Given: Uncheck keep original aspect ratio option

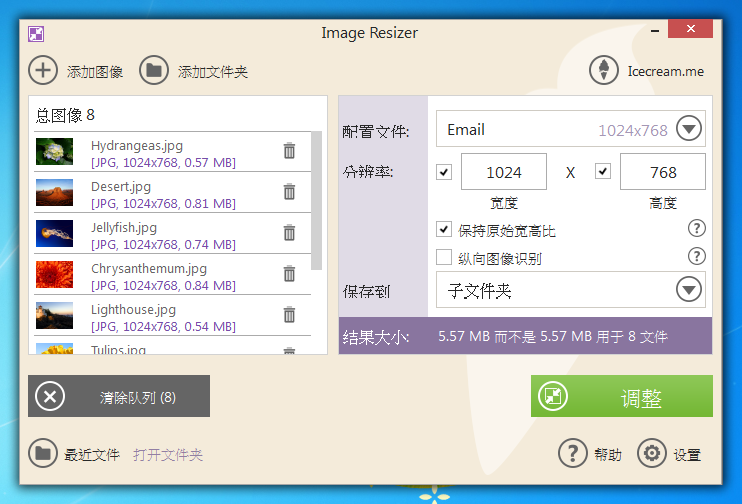Looking at the screenshot, I should click(x=445, y=230).
